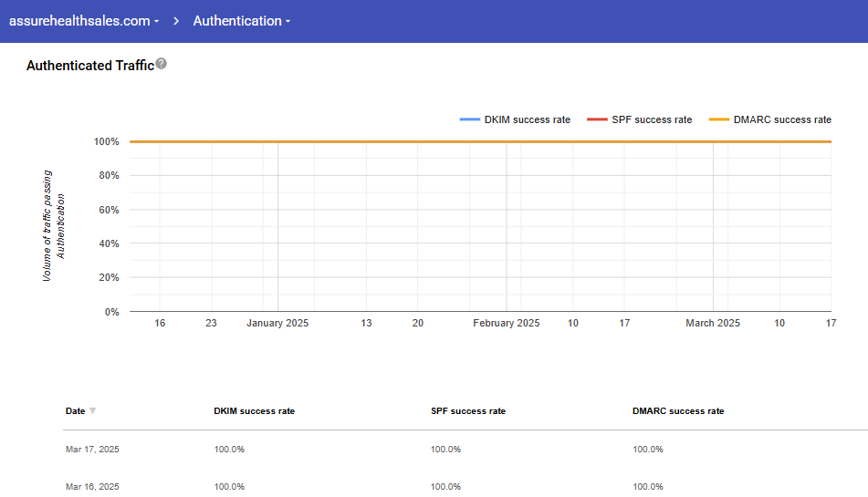
Task: Click the January 2025 marker on chart axis
Action: point(277,323)
